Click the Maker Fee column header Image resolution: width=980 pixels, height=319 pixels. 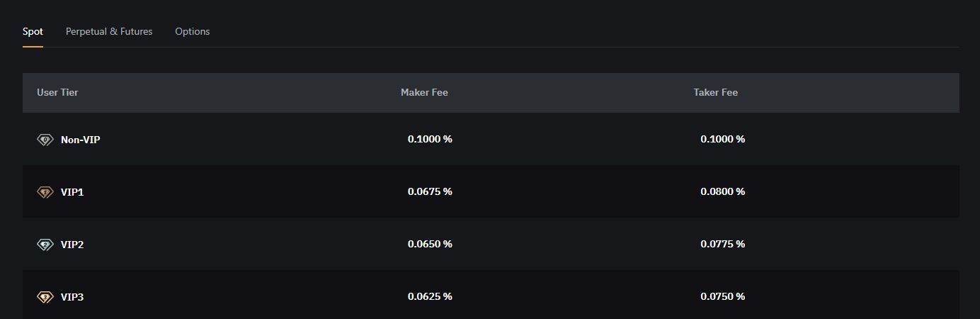(x=424, y=92)
